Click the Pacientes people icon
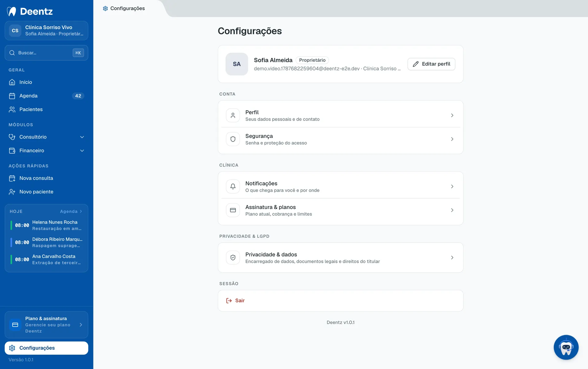 pyautogui.click(x=12, y=109)
